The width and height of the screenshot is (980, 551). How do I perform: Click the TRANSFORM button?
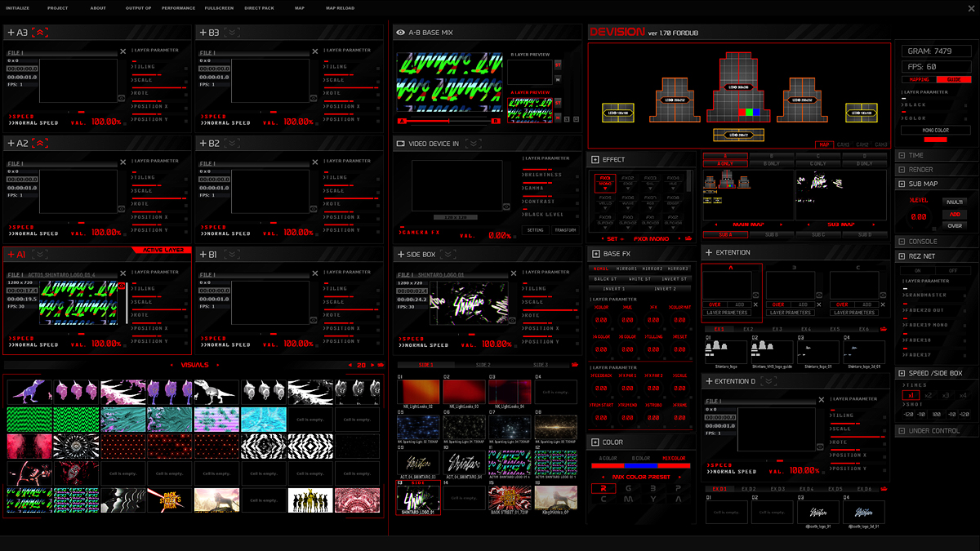coord(564,230)
